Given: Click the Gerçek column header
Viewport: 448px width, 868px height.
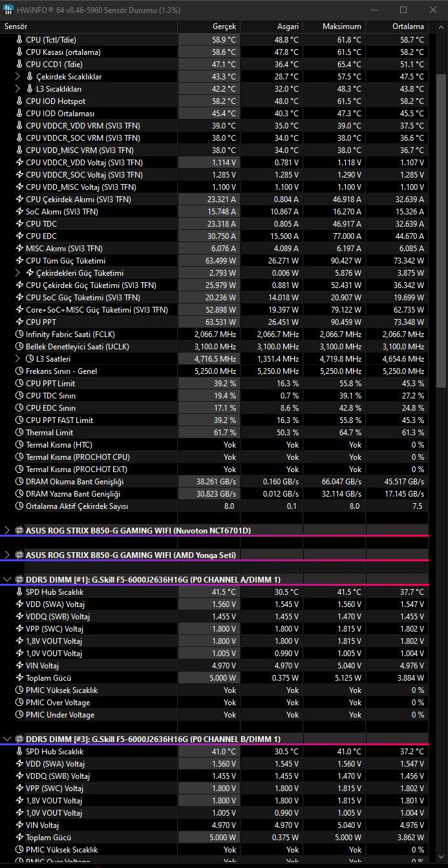Looking at the screenshot, I should point(209,26).
